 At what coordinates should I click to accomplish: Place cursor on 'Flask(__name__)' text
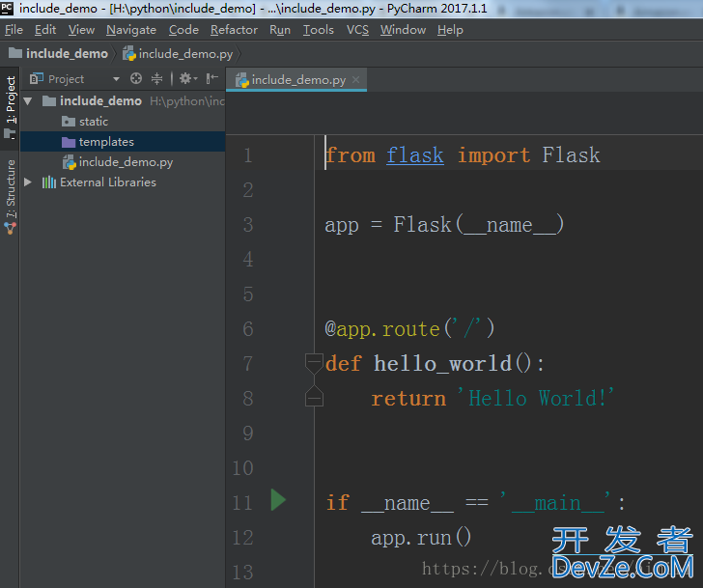click(x=478, y=225)
